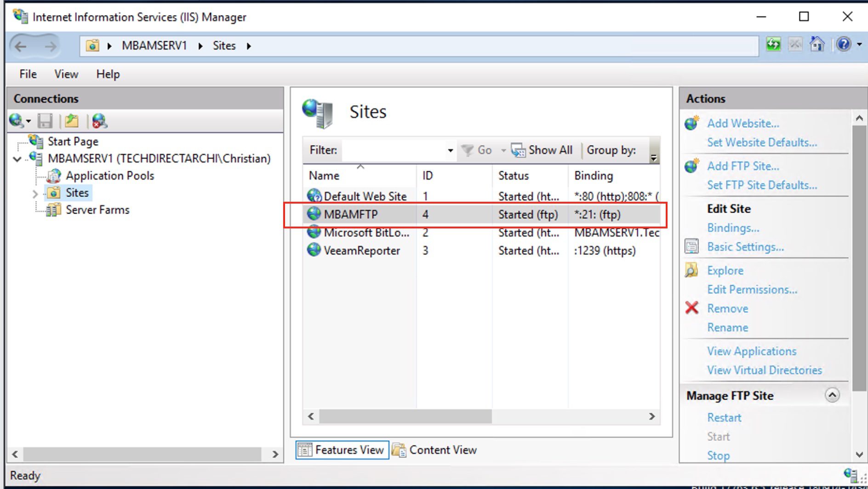
Task: Click Set Website Defaults... link
Action: pyautogui.click(x=762, y=142)
